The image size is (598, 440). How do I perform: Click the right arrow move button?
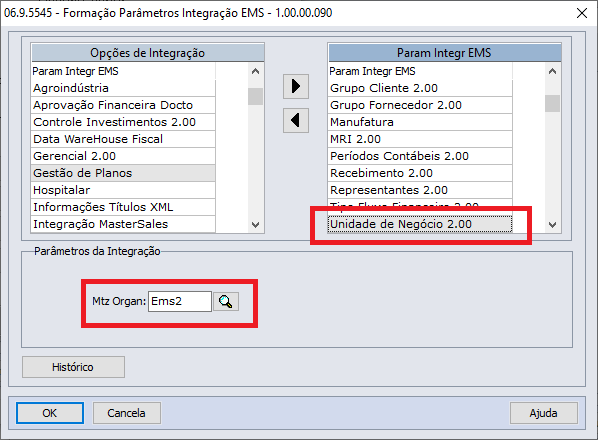(x=296, y=87)
